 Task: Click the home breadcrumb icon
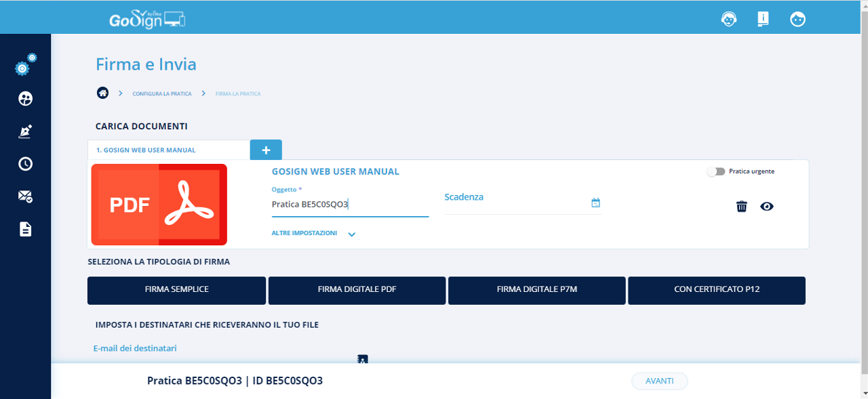click(x=102, y=93)
